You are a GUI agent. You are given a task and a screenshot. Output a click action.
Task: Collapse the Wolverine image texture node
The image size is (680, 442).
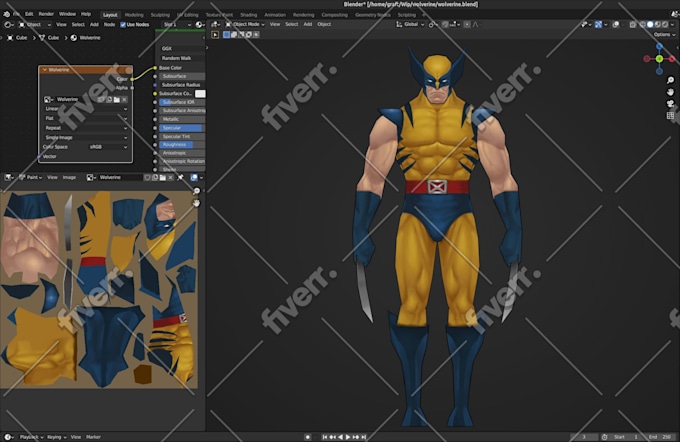[x=44, y=70]
